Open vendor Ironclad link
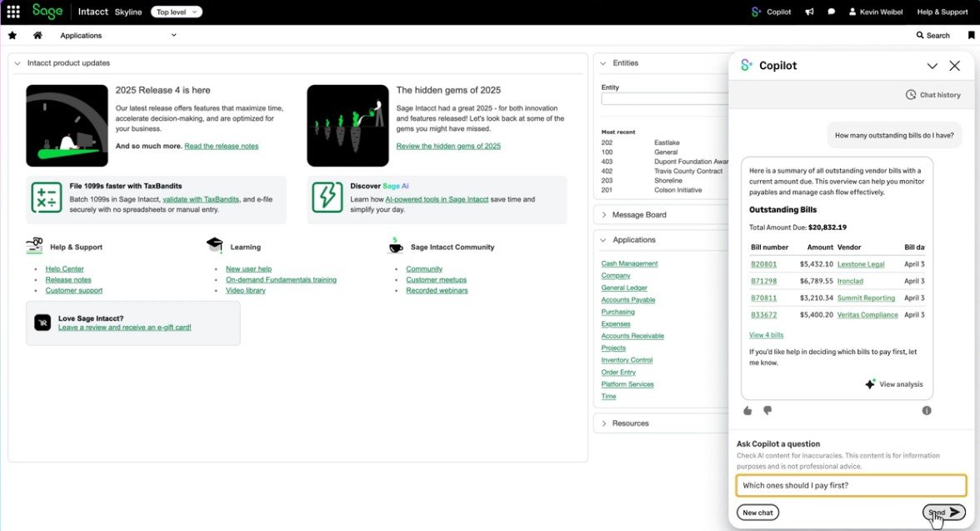 850,282
